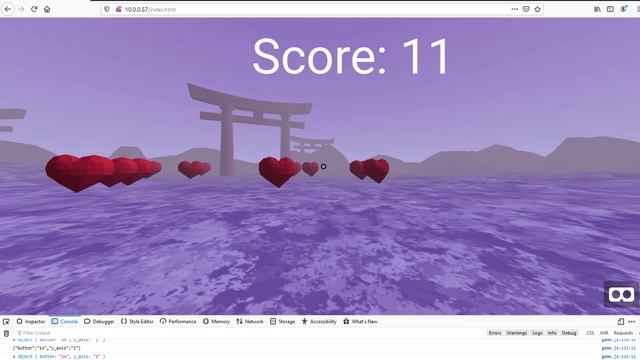
Task: Click the "Score: 11" text
Action: point(351,56)
